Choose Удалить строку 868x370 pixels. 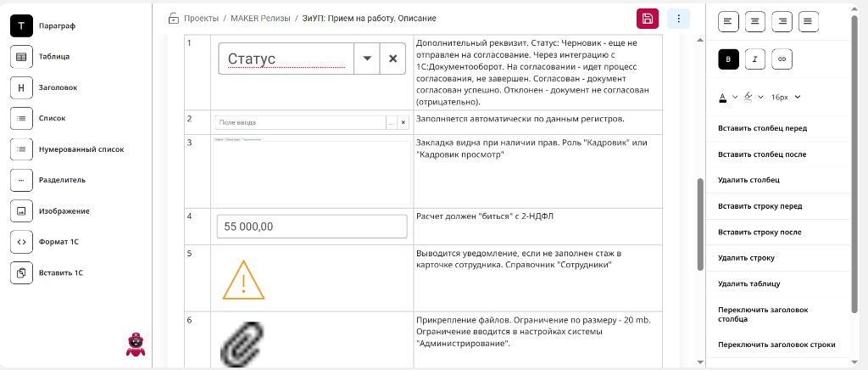click(746, 258)
